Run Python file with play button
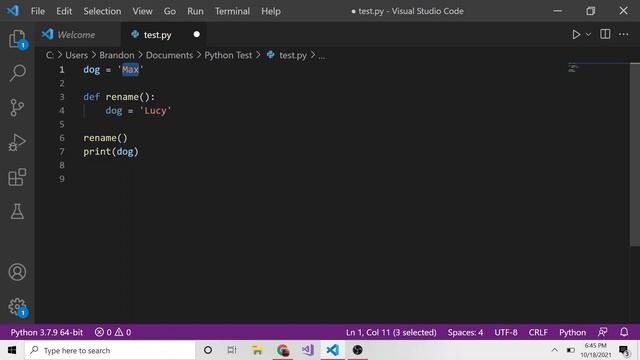Image resolution: width=640 pixels, height=360 pixels. coord(576,35)
